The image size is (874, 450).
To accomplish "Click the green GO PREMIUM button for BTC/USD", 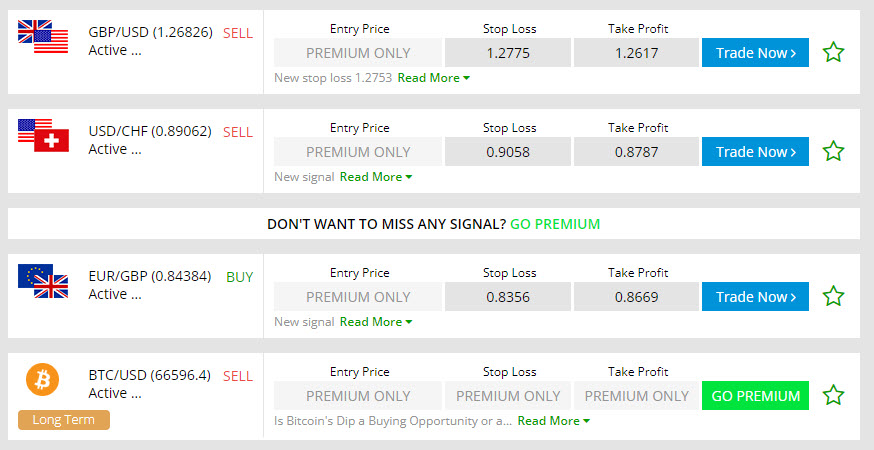I will (x=755, y=396).
